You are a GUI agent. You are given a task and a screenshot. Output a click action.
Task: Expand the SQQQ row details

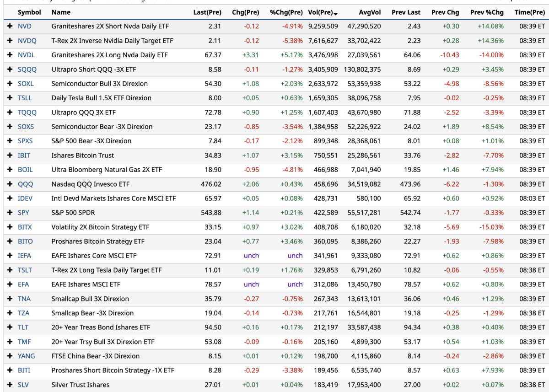click(10, 70)
